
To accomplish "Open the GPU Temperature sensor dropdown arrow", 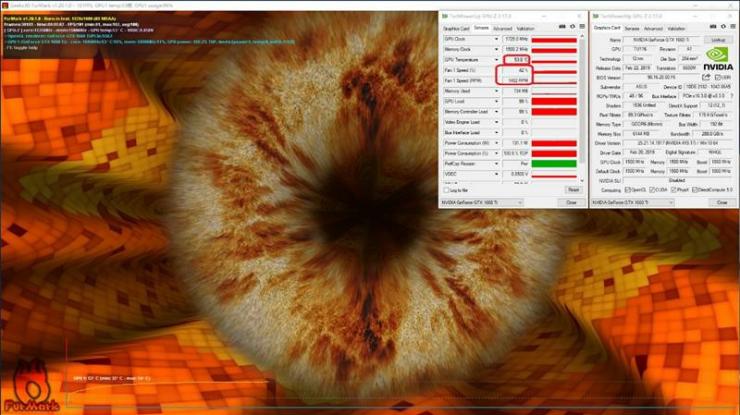I will click(x=496, y=60).
